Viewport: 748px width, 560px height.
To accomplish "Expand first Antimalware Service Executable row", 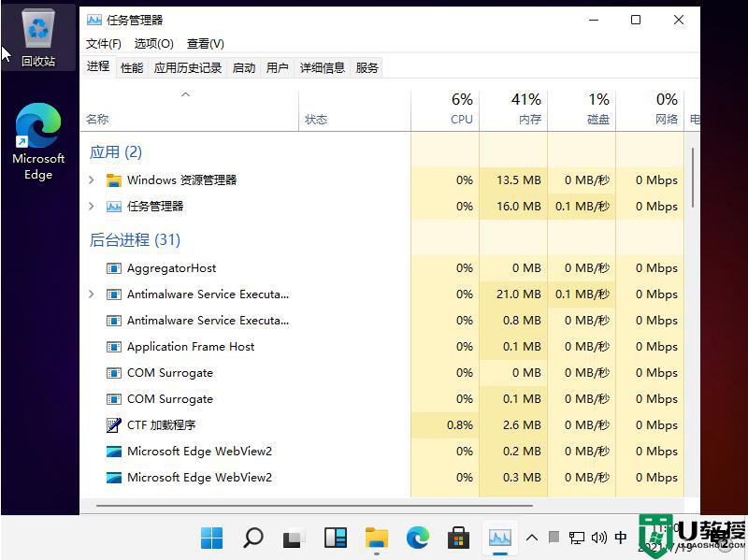I will tap(92, 294).
